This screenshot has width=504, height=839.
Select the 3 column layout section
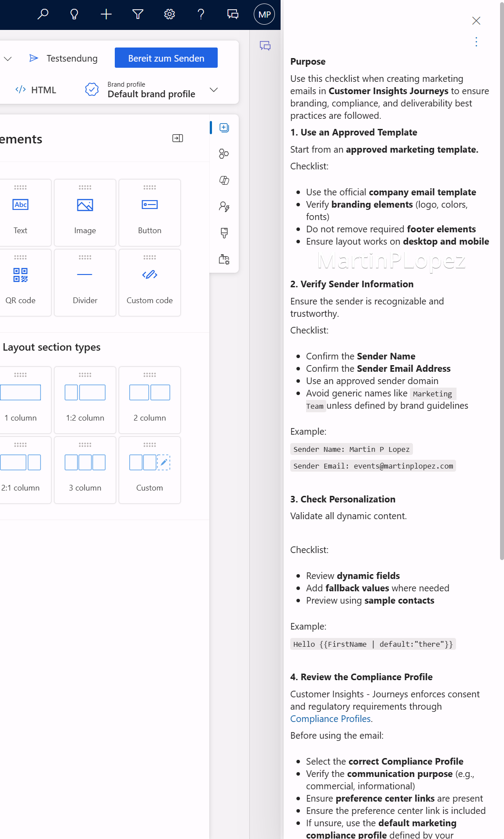(x=85, y=470)
